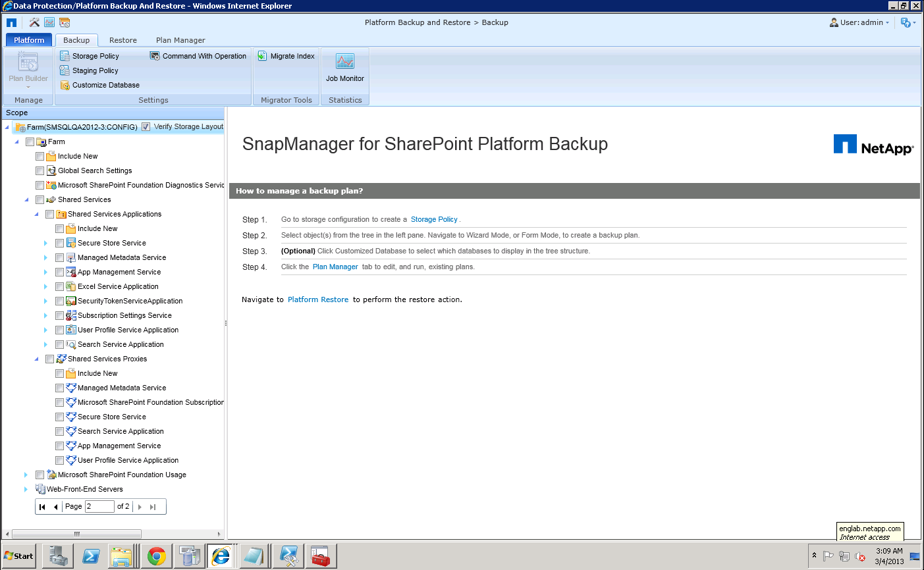The width and height of the screenshot is (924, 570).
Task: Check the Microsoft SharePoint Foundation Usage checkbox
Action: [x=40, y=475]
